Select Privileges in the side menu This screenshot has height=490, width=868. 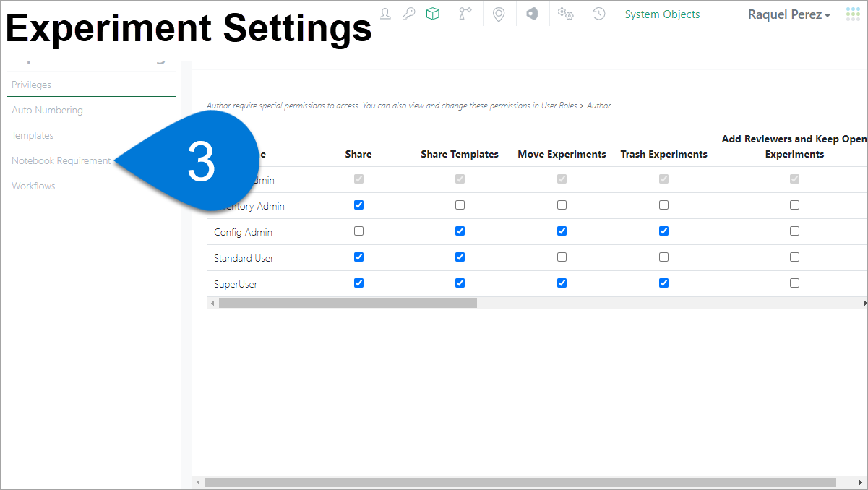pos(31,85)
